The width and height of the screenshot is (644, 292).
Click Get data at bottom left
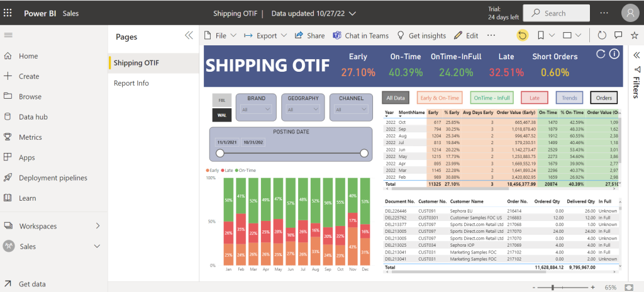click(x=32, y=284)
